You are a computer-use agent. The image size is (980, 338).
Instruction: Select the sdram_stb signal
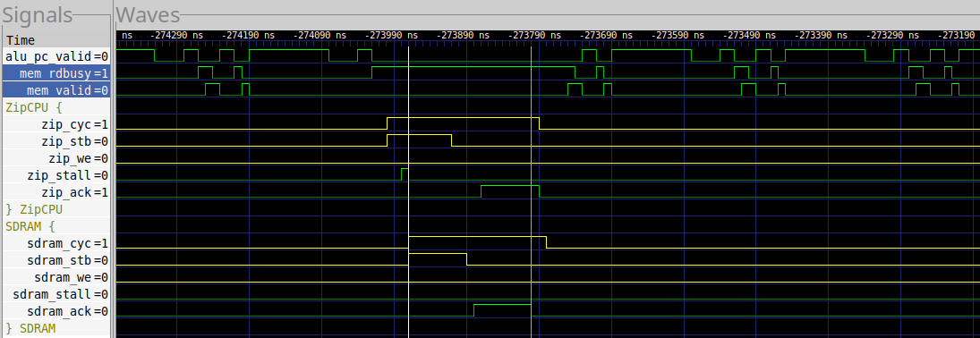coord(57,260)
